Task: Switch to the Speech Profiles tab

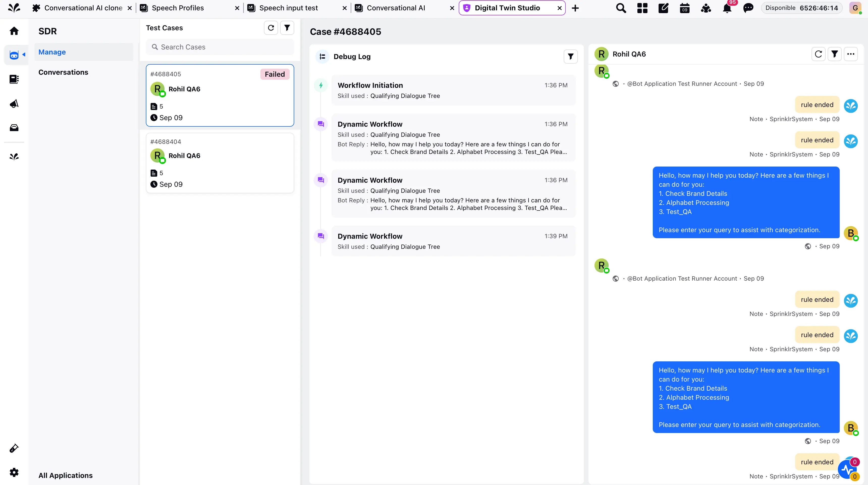Action: pos(178,8)
